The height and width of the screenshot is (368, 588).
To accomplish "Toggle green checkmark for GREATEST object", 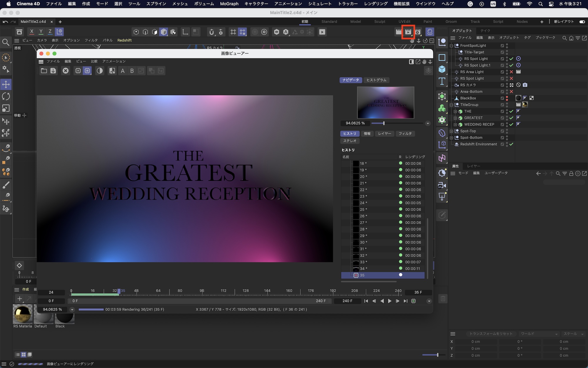I will coord(511,118).
